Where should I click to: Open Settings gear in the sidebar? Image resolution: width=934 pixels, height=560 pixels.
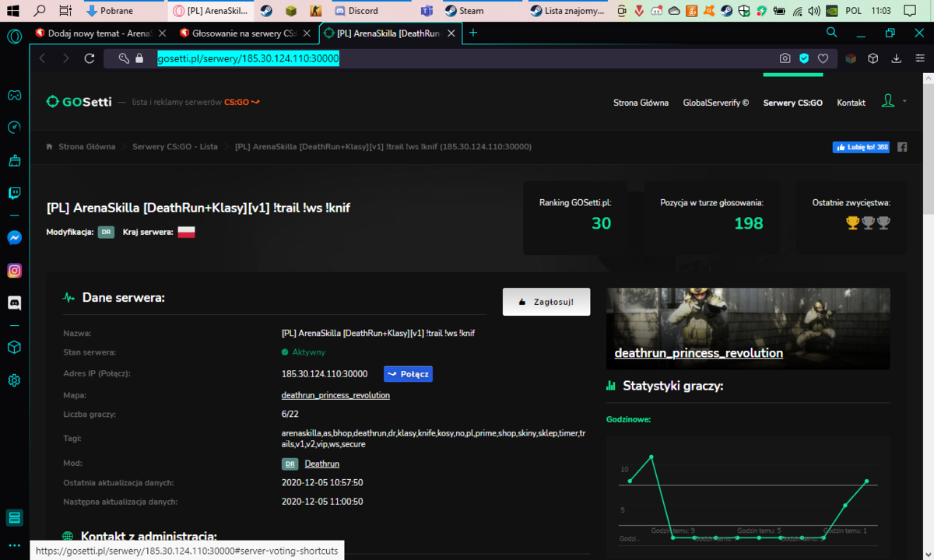click(14, 380)
